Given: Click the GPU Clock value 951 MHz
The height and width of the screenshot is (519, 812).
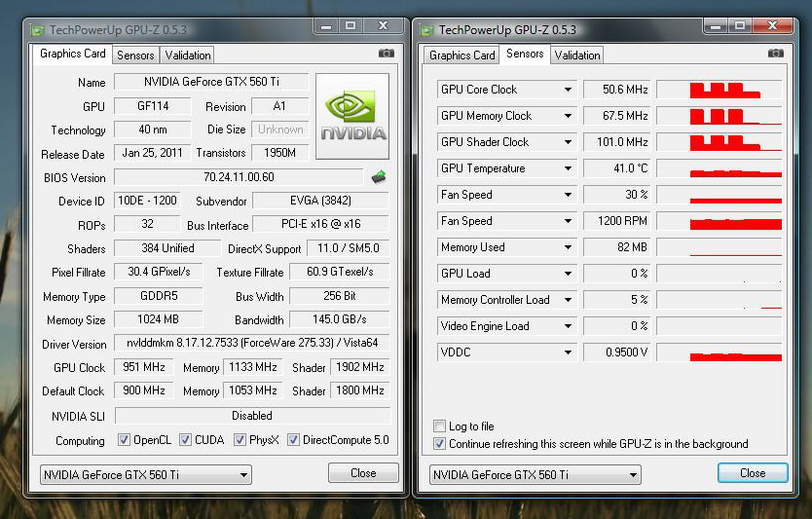Looking at the screenshot, I should point(144,367).
